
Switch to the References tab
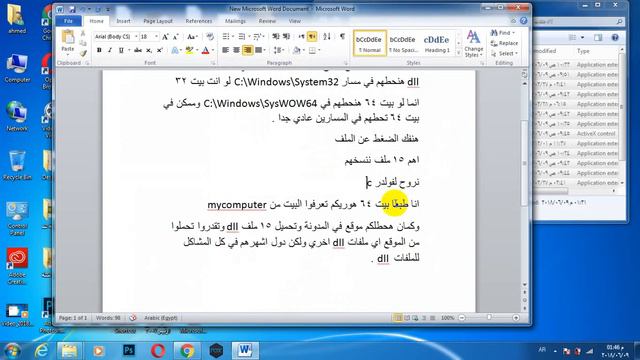[x=199, y=21]
